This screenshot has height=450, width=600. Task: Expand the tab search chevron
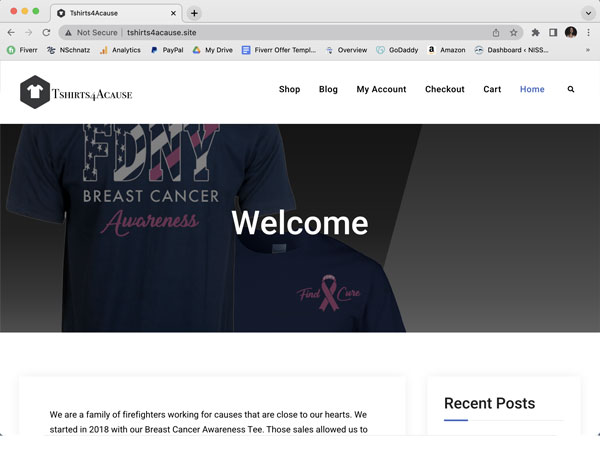pyautogui.click(x=586, y=13)
